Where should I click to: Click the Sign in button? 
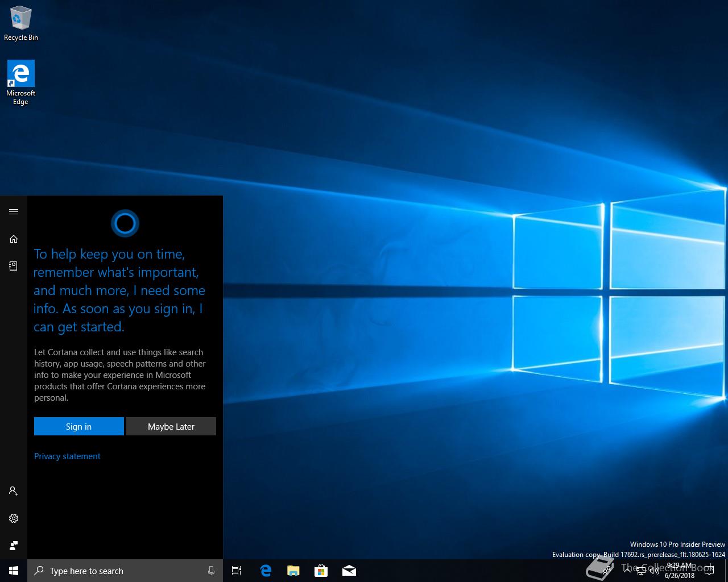pyautogui.click(x=79, y=426)
